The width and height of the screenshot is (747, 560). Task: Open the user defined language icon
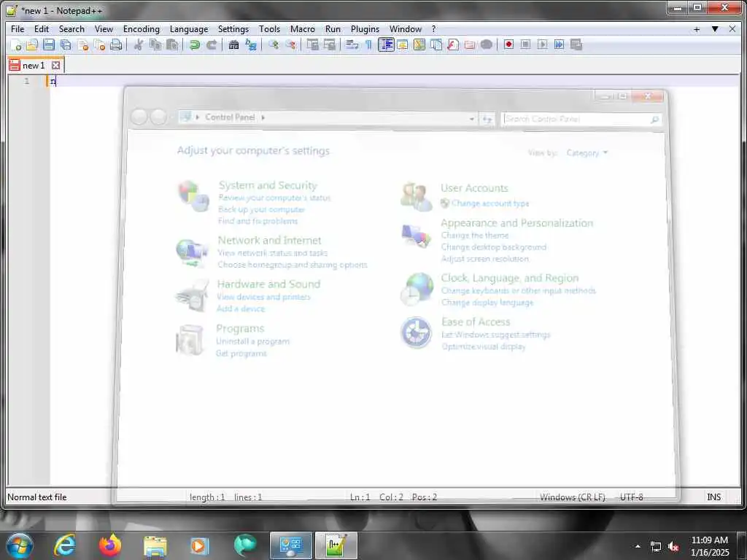tap(403, 44)
